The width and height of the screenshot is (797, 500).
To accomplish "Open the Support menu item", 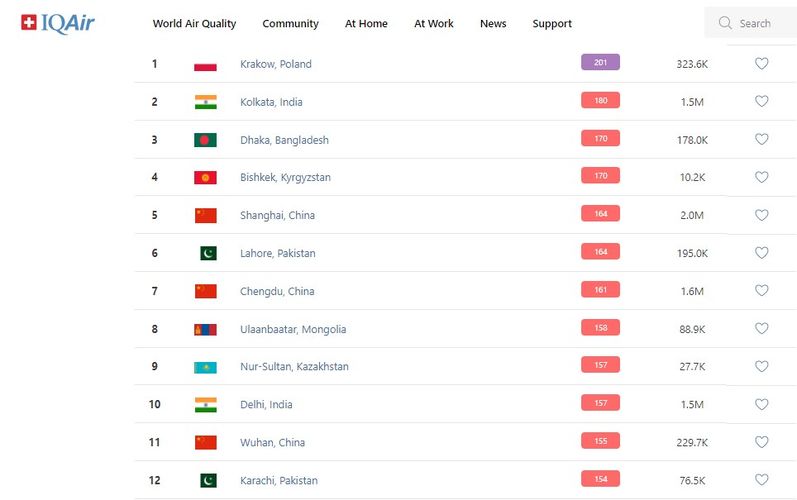I will tap(552, 24).
